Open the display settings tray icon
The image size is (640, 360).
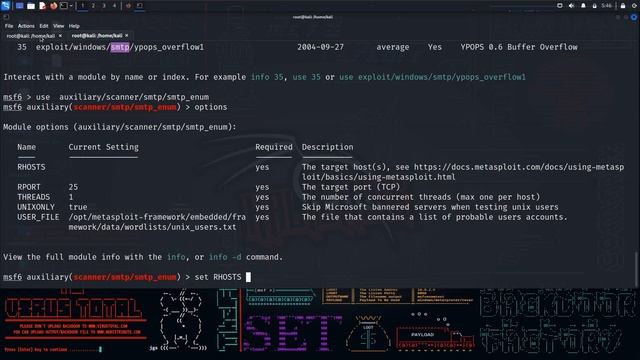[560, 6]
